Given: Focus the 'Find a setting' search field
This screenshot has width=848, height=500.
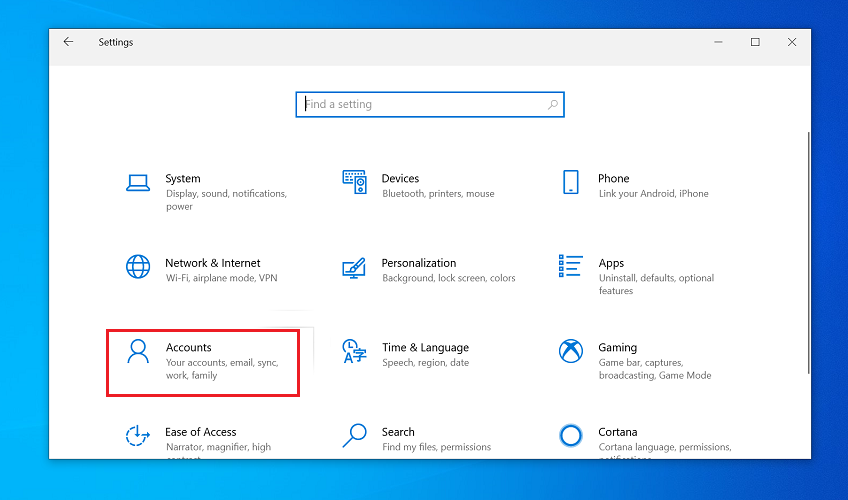Looking at the screenshot, I should tap(430, 104).
